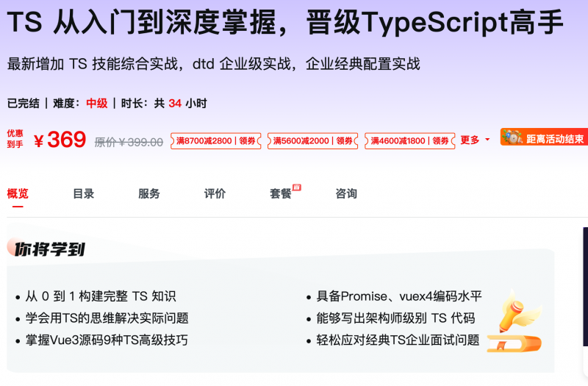The image size is (588, 386).
Task: Click the course title TS 从入门到深度掌握
Action: tap(284, 23)
